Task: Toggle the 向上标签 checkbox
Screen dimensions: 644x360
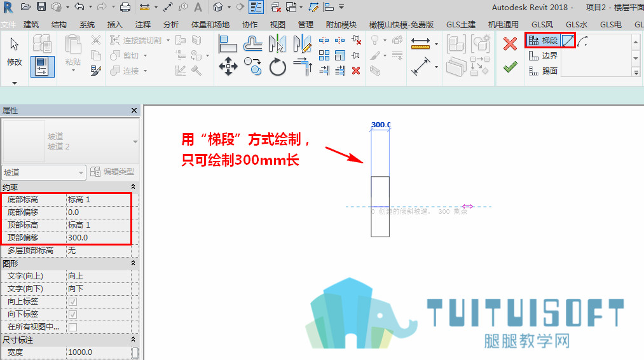Action: [72, 301]
